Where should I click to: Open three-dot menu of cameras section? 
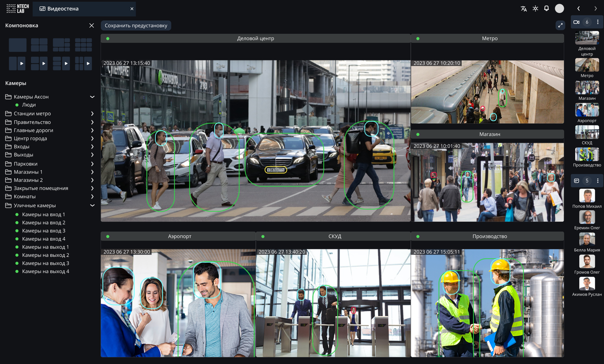(597, 22)
